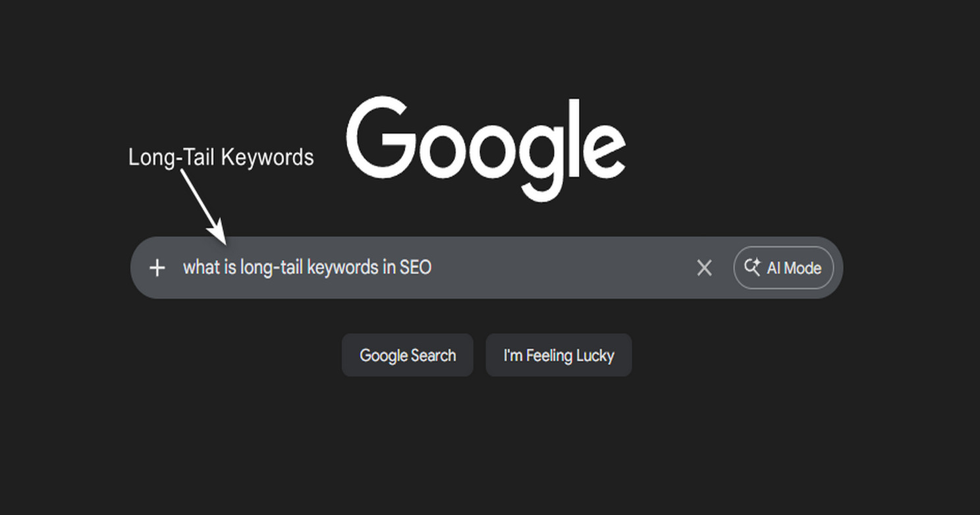Image resolution: width=980 pixels, height=515 pixels.
Task: Select the AI Mode sparkle icon
Action: [x=751, y=267]
